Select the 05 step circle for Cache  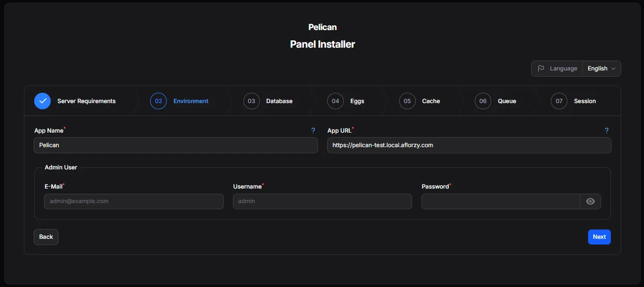point(407,101)
